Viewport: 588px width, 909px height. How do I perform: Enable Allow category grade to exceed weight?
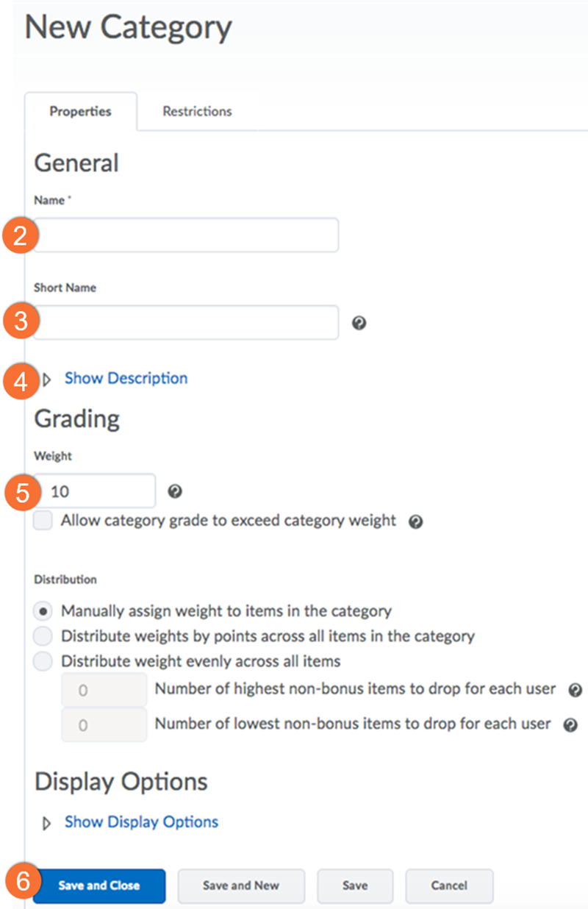click(43, 521)
